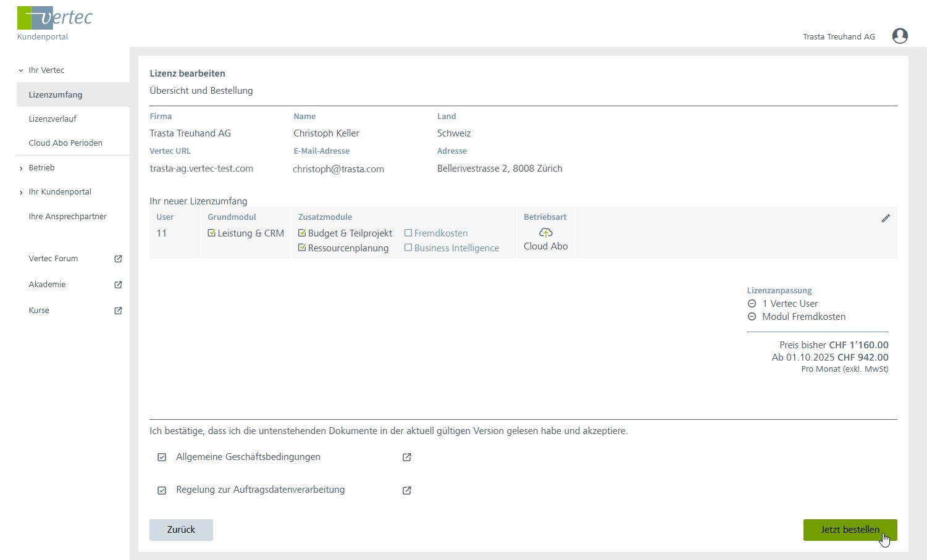The width and height of the screenshot is (927, 560).
Task: Click minus icon next to 1 Vertec User
Action: click(752, 304)
